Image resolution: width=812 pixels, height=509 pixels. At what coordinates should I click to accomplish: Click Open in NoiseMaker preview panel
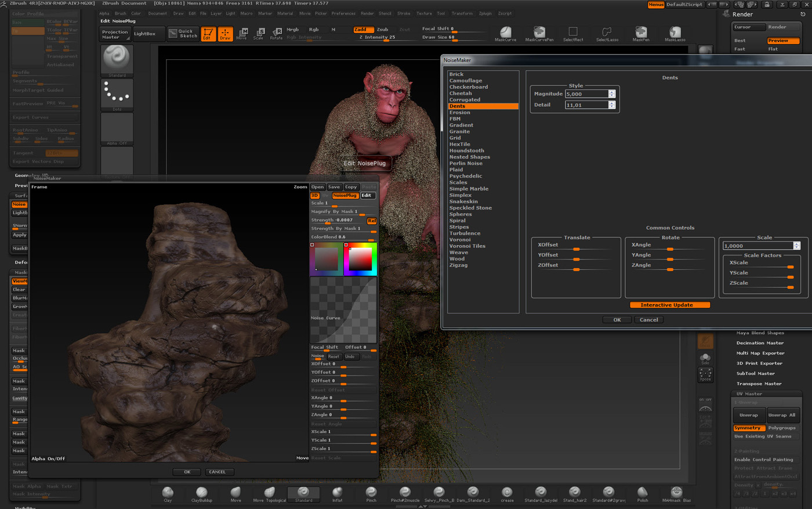(318, 187)
